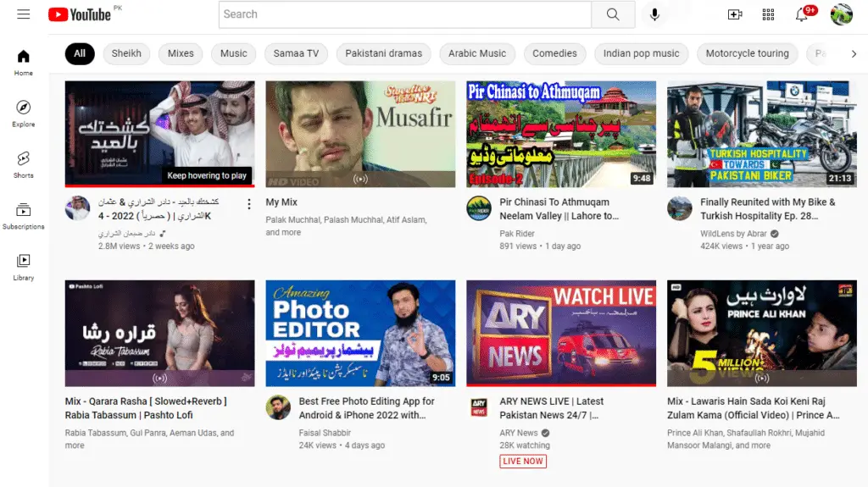Click the search magnifier button
Viewport: 868px width, 487px height.
pyautogui.click(x=613, y=14)
